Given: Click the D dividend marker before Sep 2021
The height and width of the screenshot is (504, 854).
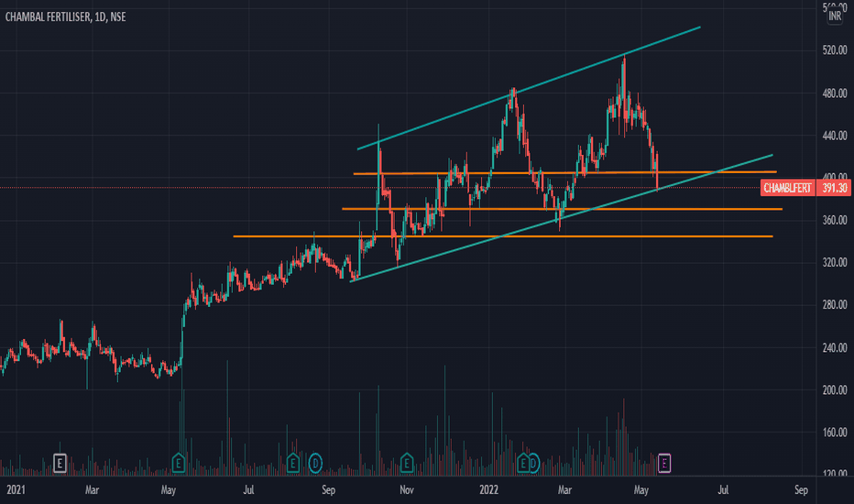Looking at the screenshot, I should 315,464.
